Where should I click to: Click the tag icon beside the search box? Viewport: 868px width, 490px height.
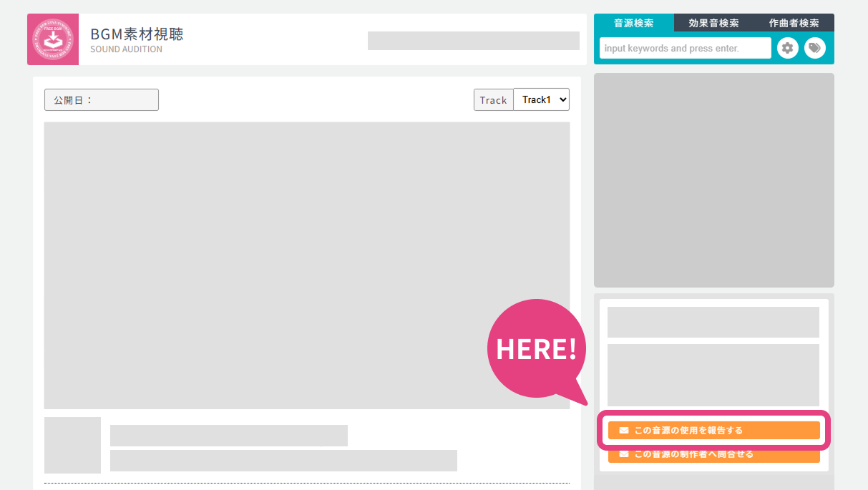tap(814, 48)
